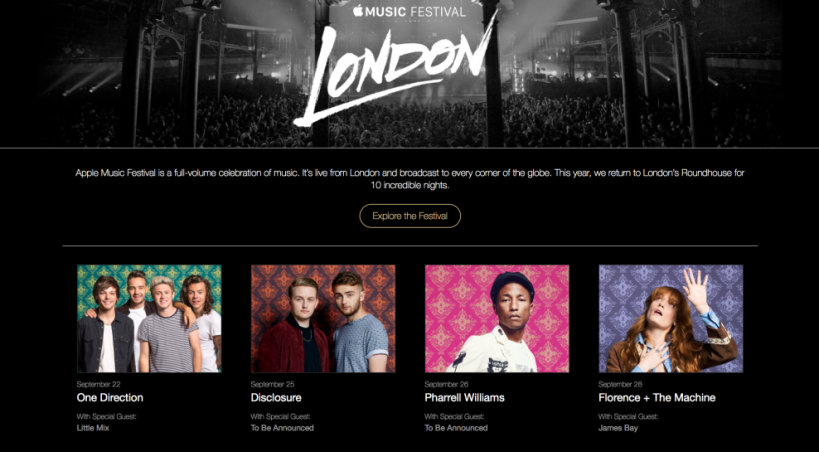Viewport: 819px width, 452px height.
Task: Click the September 28 date label
Action: tap(622, 384)
